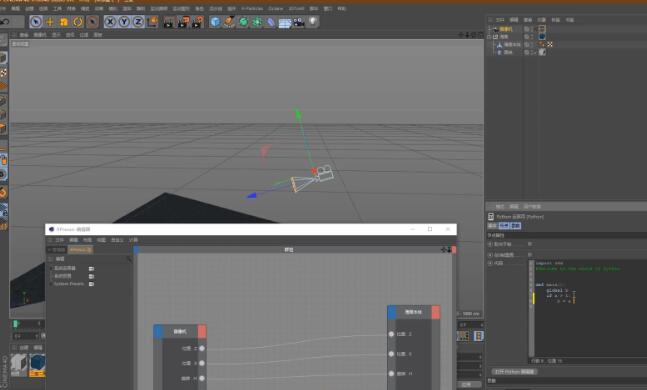Select the Rotate tool
647x390 pixels.
point(78,21)
